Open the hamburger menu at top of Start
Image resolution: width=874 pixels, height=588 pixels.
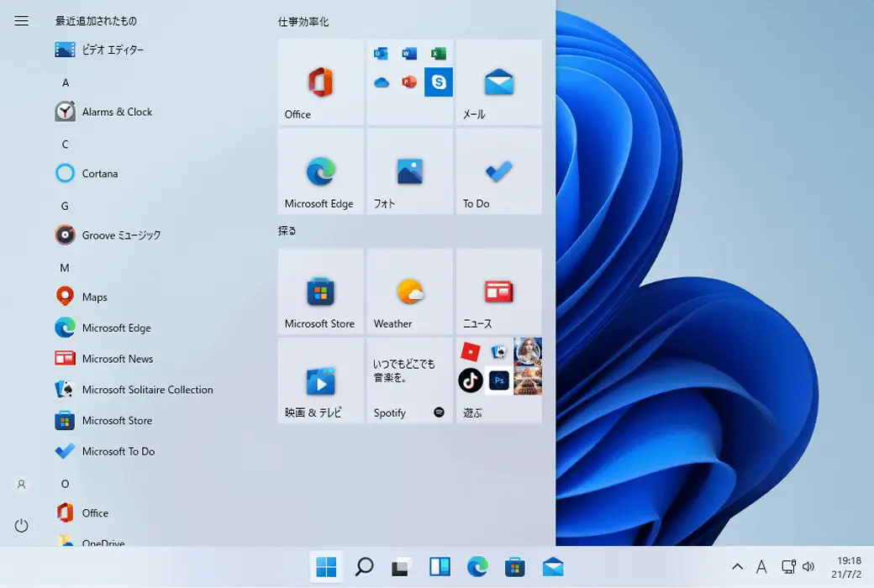point(21,21)
